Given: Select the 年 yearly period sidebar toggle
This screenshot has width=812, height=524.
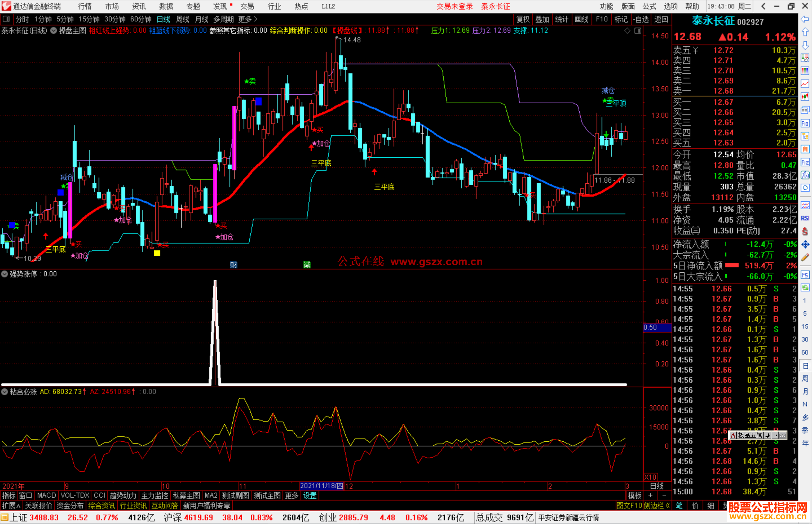Looking at the screenshot, I should (x=805, y=443).
